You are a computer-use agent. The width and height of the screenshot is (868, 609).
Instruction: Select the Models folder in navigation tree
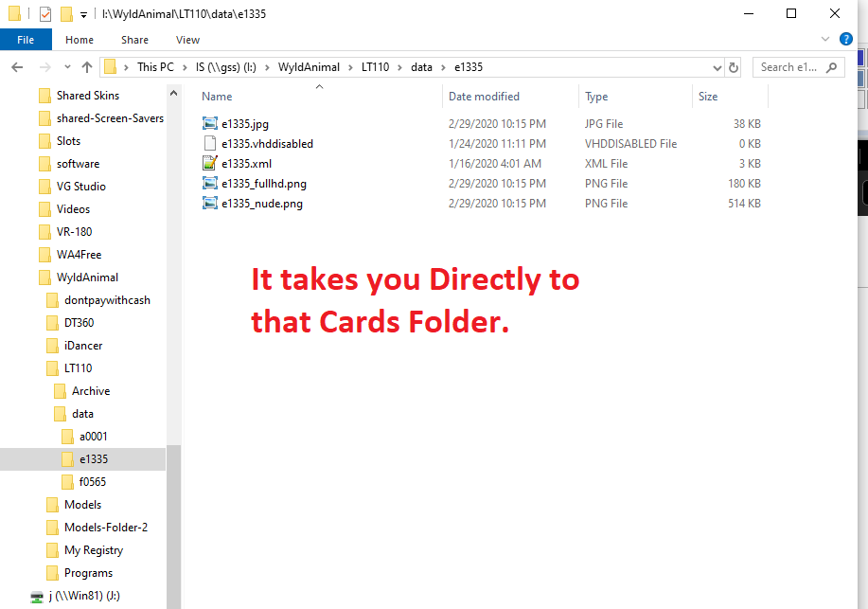[82, 505]
